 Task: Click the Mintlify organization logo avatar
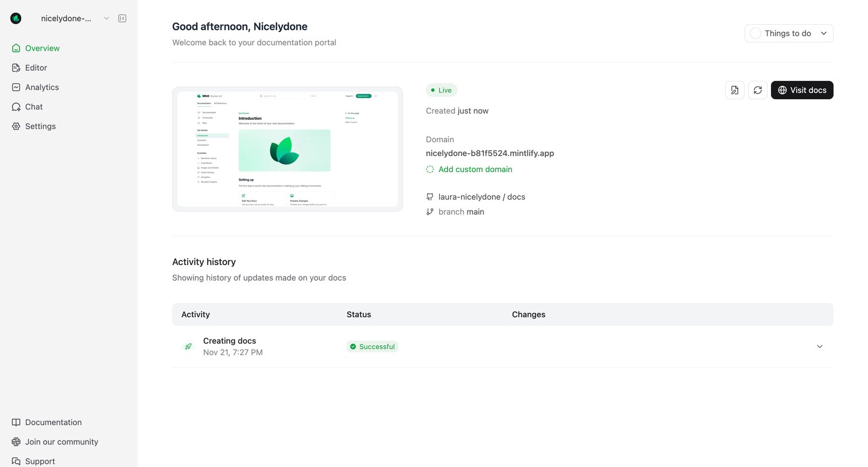point(16,18)
